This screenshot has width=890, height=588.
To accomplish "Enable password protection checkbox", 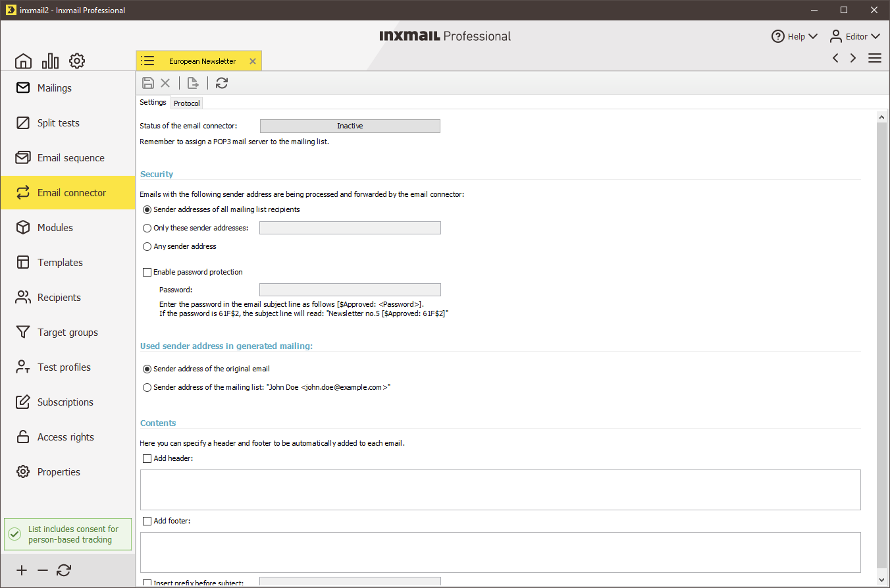I will (147, 272).
